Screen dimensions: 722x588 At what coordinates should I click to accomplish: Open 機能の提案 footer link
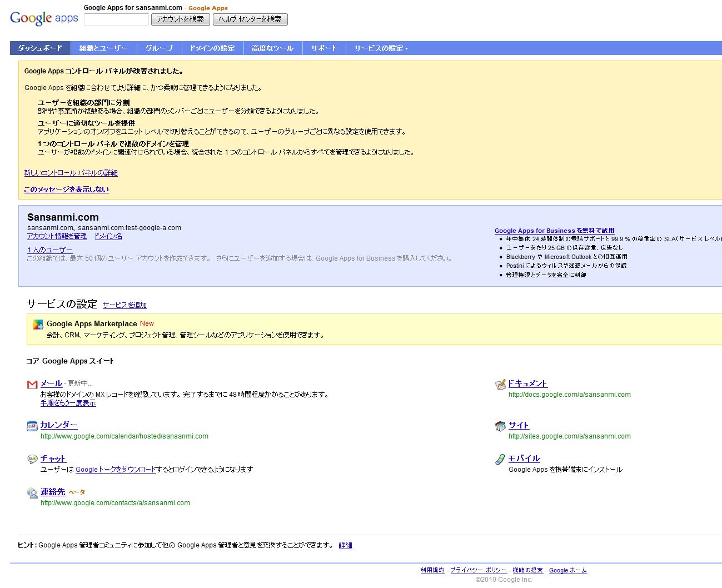point(527,570)
